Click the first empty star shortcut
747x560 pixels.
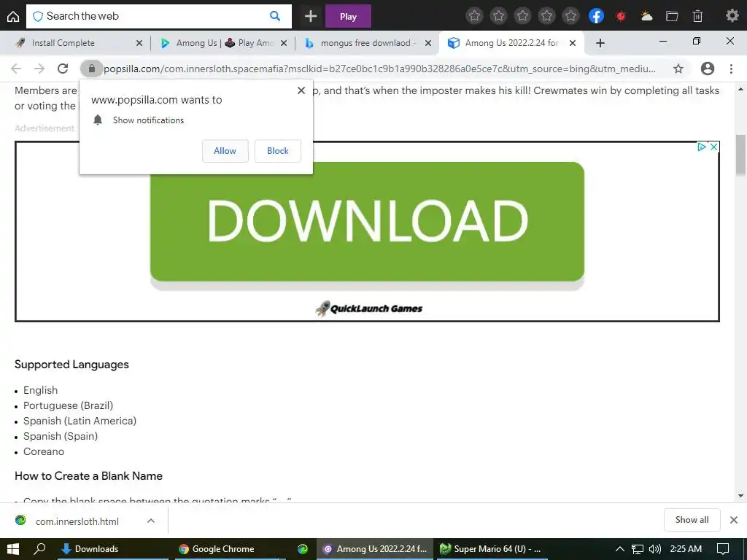coord(474,16)
